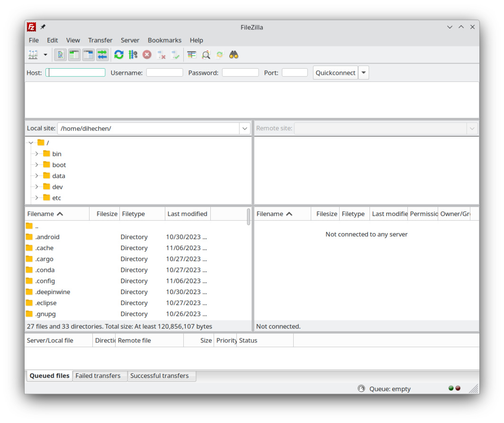Click the binoculars file search icon
Viewport: 504px width, 423px height.
234,55
